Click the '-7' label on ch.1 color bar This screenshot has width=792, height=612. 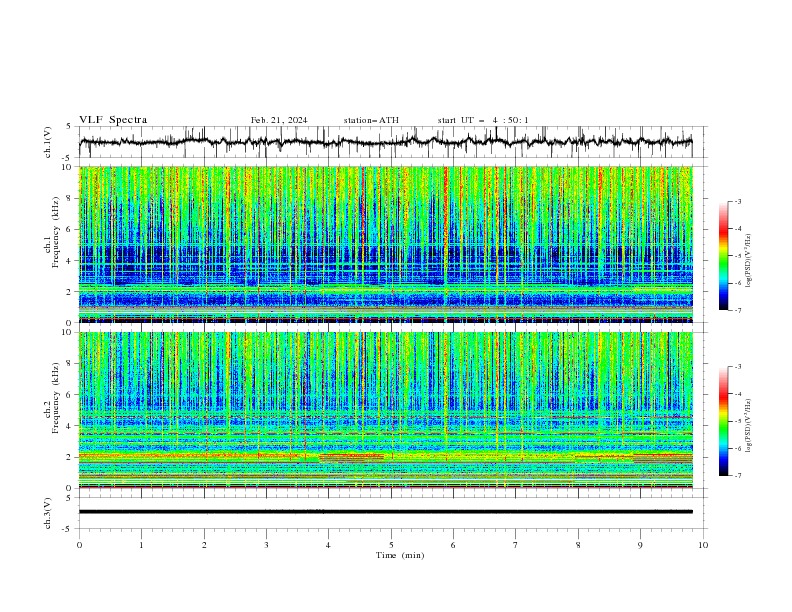point(738,310)
